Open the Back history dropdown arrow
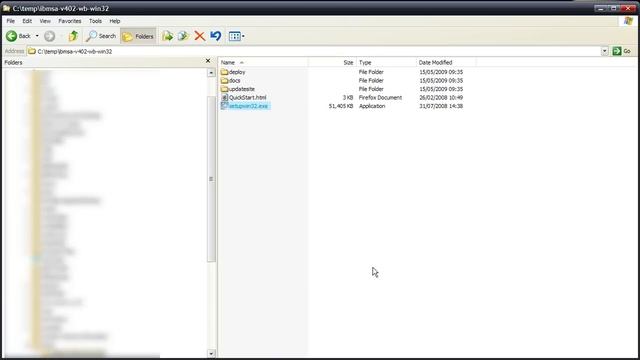 [x=37, y=36]
